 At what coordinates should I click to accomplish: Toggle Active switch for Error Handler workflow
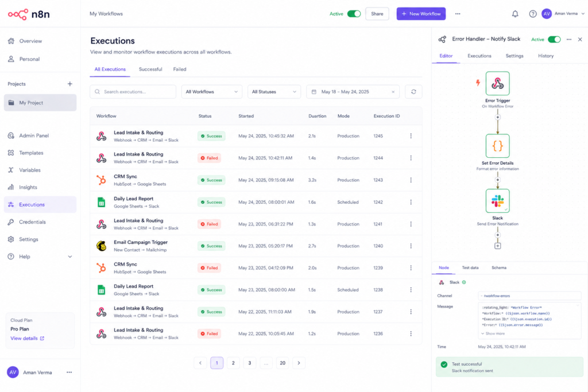pyautogui.click(x=554, y=40)
